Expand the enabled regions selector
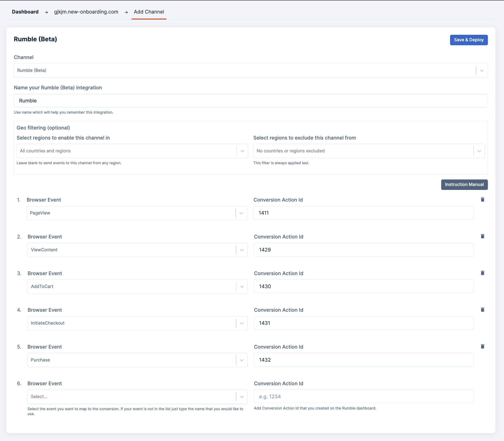The height and width of the screenshot is (441, 504). point(242,151)
